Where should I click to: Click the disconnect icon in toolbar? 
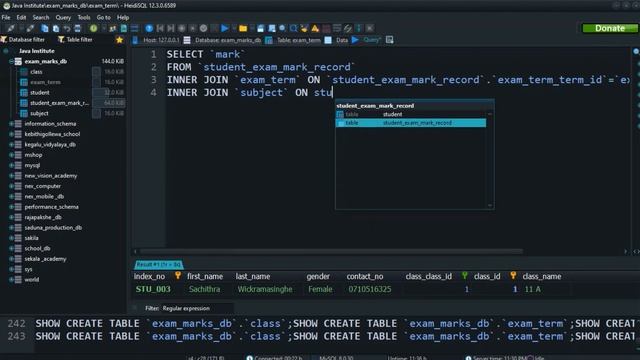(30, 28)
